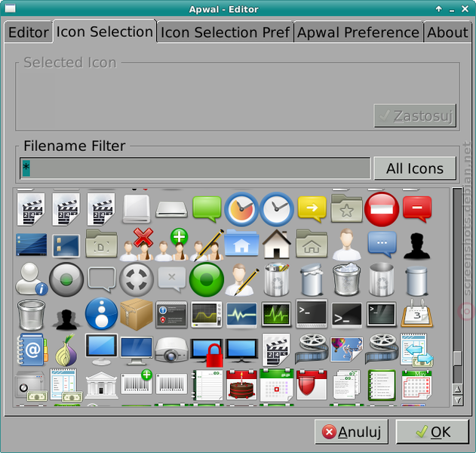This screenshot has height=453, width=476.
Task: Choose the white-faced clock icon
Action: click(277, 209)
